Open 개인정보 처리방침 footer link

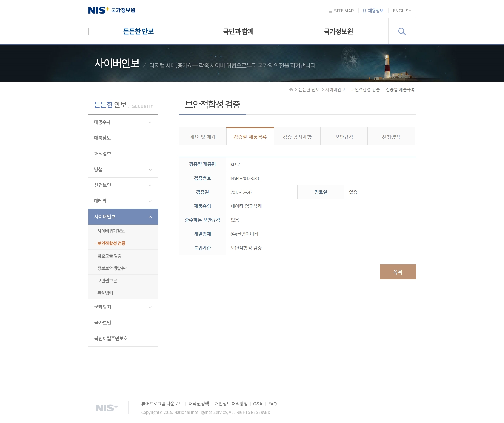point(231,404)
